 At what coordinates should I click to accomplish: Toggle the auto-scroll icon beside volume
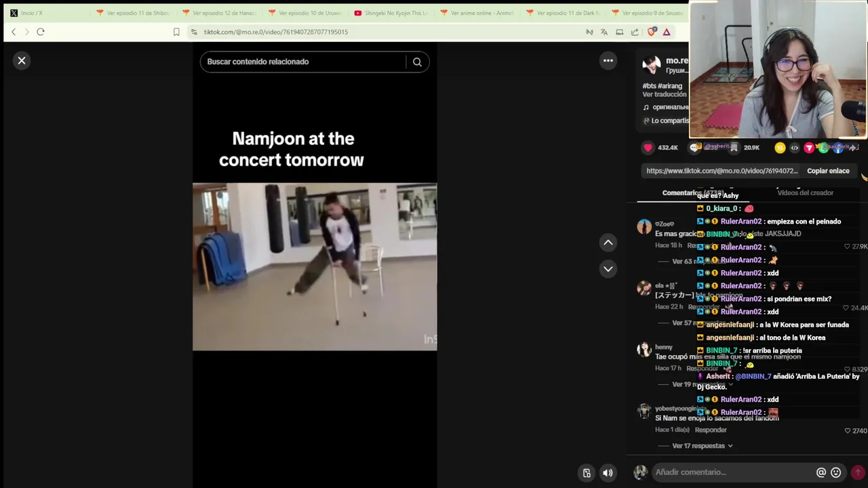[587, 473]
